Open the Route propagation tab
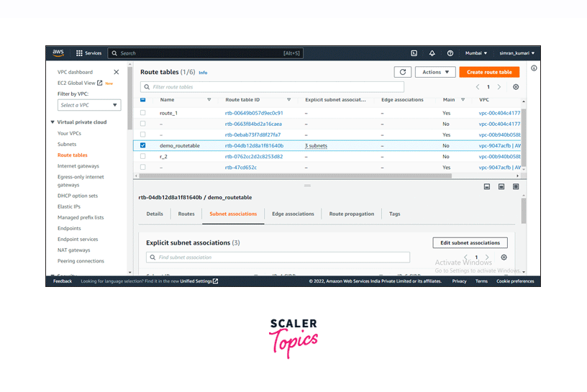The image size is (587, 392). tap(352, 214)
